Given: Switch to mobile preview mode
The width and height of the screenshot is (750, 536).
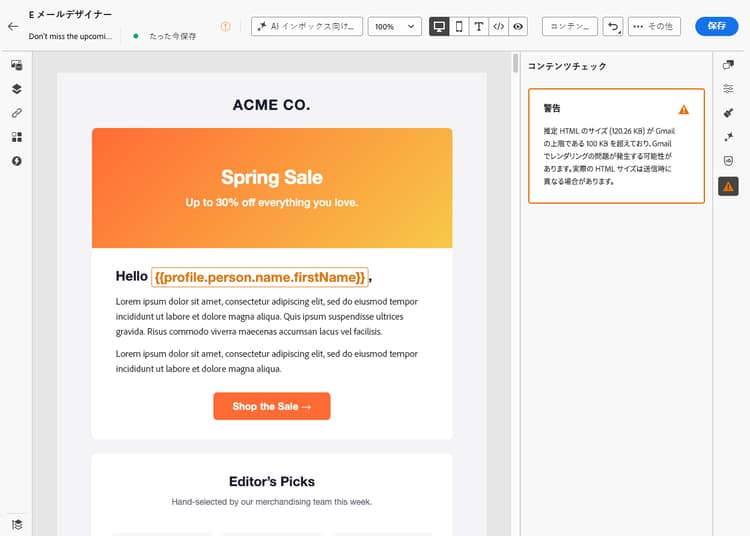Looking at the screenshot, I should (459, 26).
